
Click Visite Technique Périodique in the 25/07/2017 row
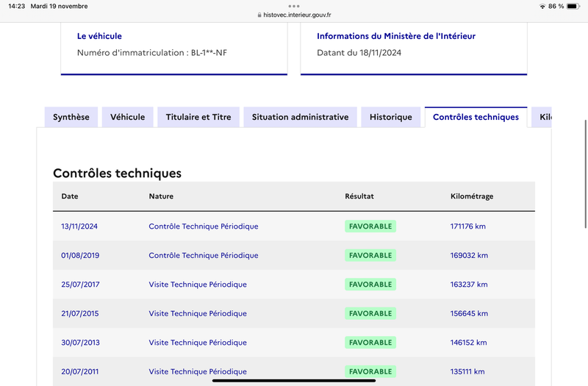click(198, 285)
